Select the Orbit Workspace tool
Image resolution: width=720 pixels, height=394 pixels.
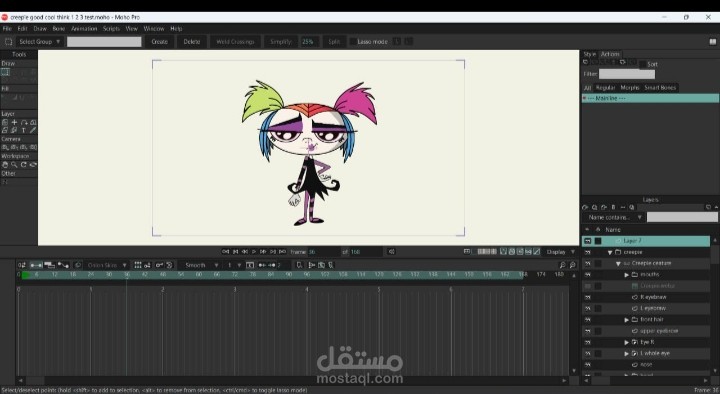tap(33, 164)
